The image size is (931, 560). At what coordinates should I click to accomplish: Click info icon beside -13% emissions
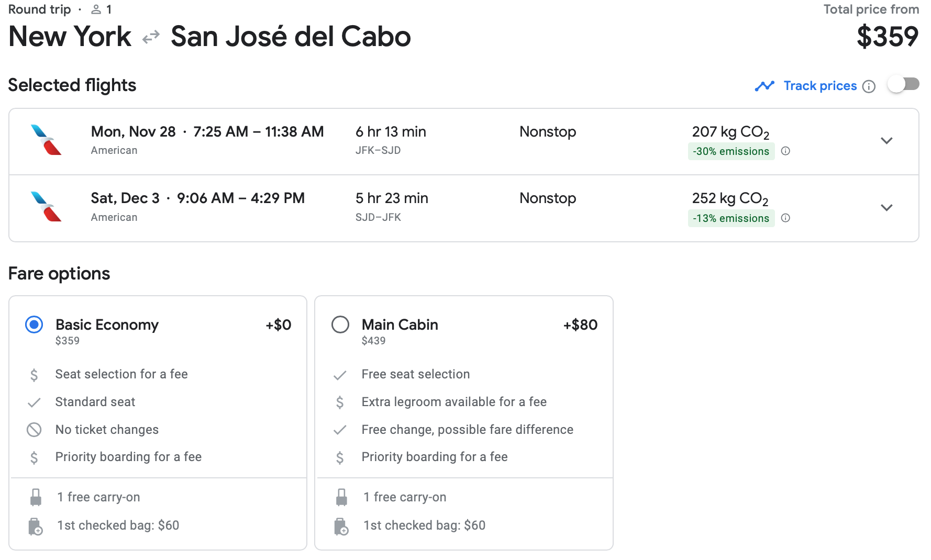[785, 218]
